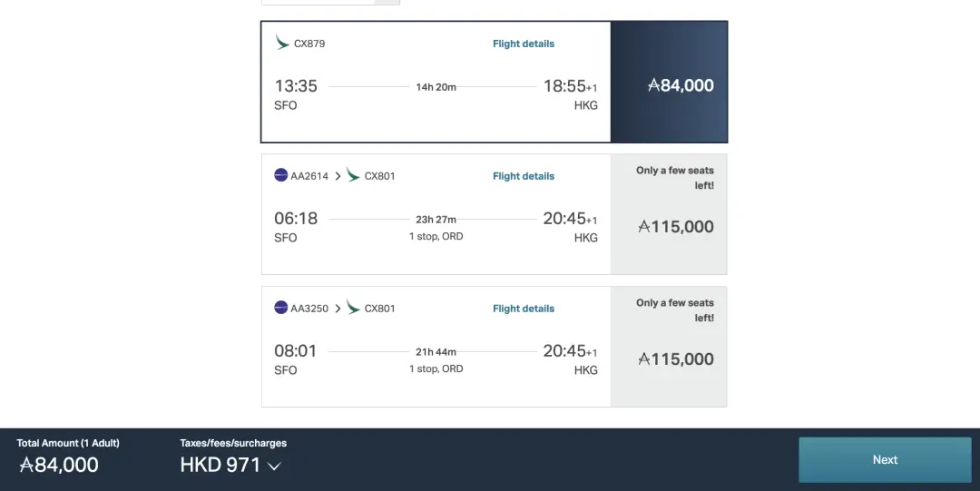This screenshot has height=491, width=980.
Task: Click the Next button
Action: click(885, 460)
